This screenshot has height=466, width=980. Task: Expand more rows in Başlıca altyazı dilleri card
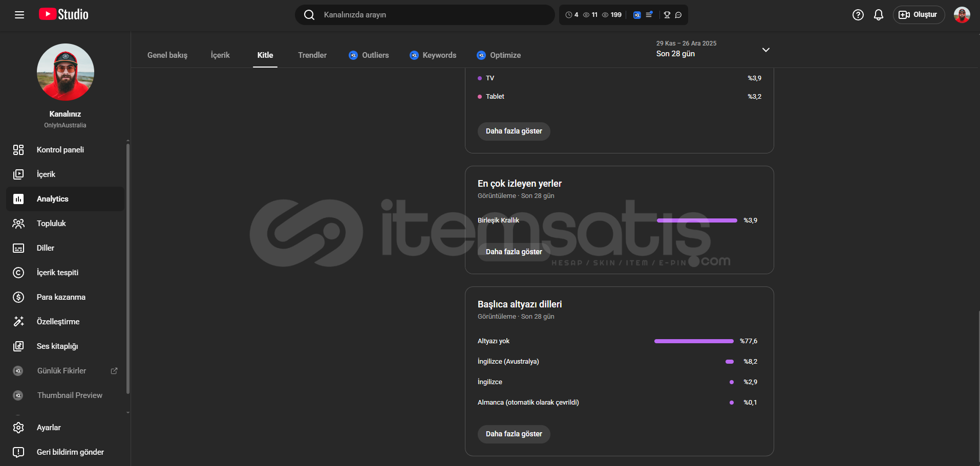514,434
